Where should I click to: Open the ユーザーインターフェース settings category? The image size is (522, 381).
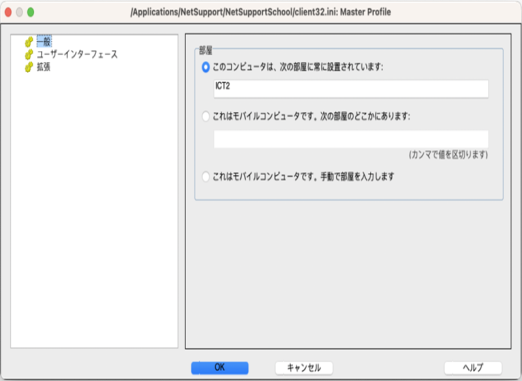click(77, 54)
